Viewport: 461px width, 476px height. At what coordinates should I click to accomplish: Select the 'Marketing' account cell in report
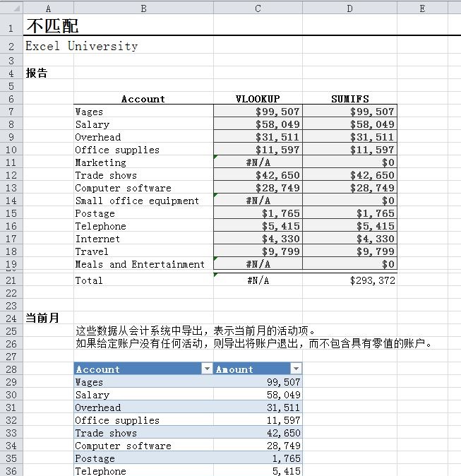tap(143, 162)
